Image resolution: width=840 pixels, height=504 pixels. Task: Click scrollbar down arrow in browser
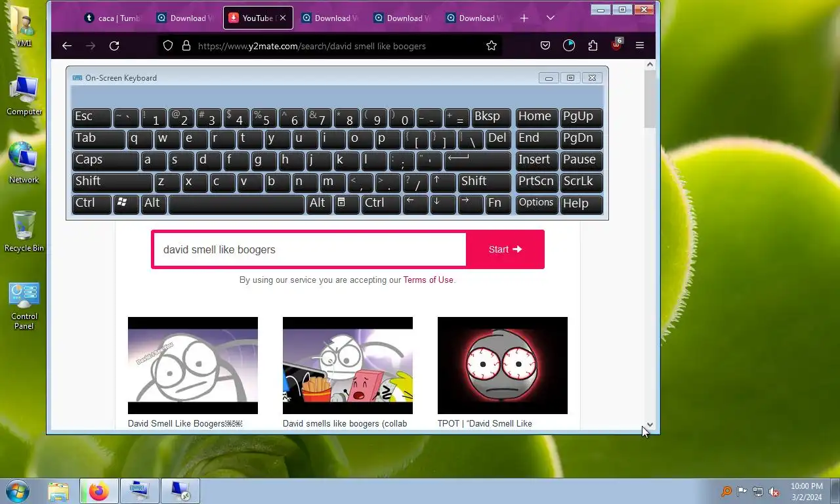coord(650,425)
